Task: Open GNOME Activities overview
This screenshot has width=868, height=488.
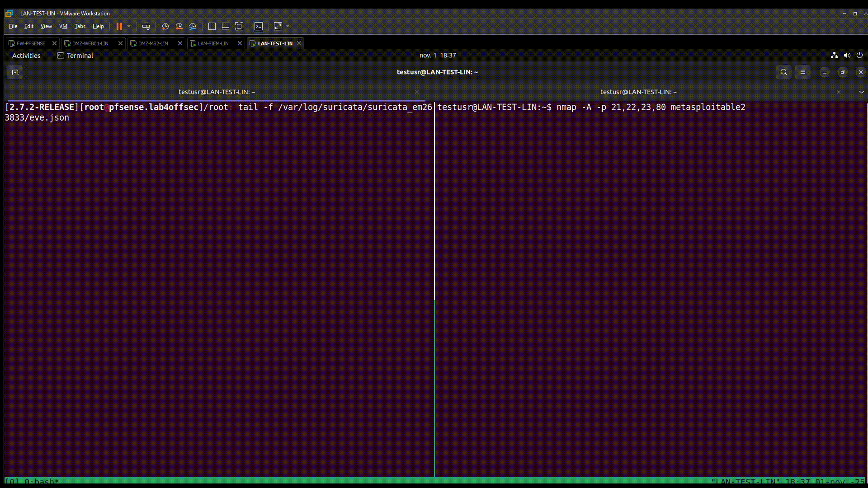Action: pyautogui.click(x=26, y=56)
